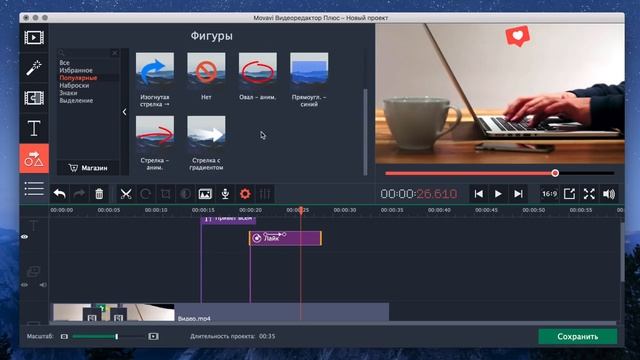This screenshot has height=360, width=640.
Task: Jump to next frame
Action: coord(518,194)
